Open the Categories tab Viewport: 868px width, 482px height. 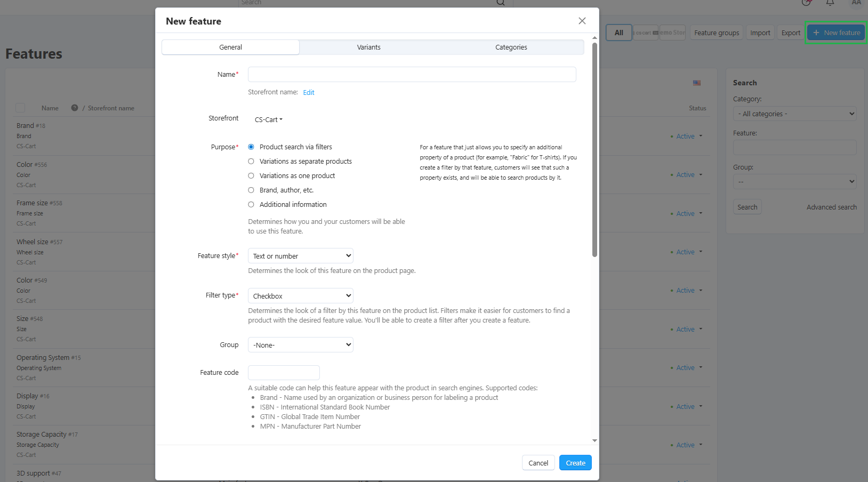click(x=511, y=47)
